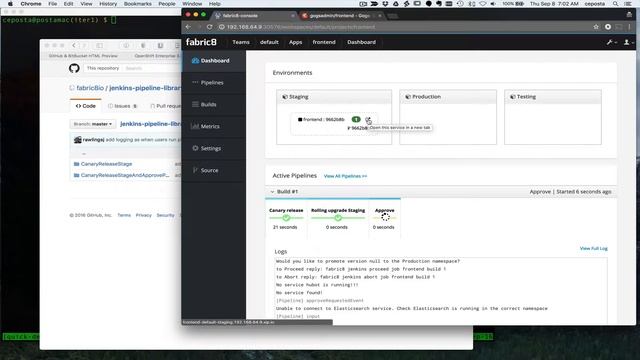Select the frontend breadcrumb in fabric8 navbar
This screenshot has height=360, width=640.
click(x=324, y=42)
